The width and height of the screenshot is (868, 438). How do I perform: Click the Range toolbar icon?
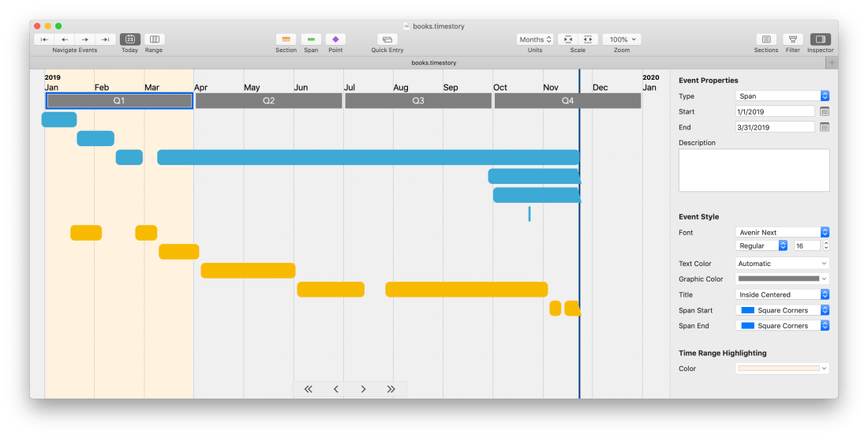(x=154, y=39)
